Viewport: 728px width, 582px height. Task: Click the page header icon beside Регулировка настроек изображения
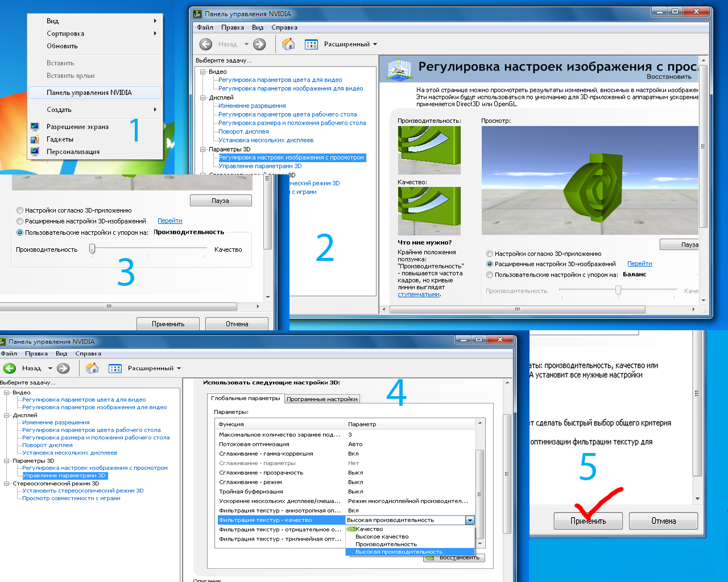[399, 69]
